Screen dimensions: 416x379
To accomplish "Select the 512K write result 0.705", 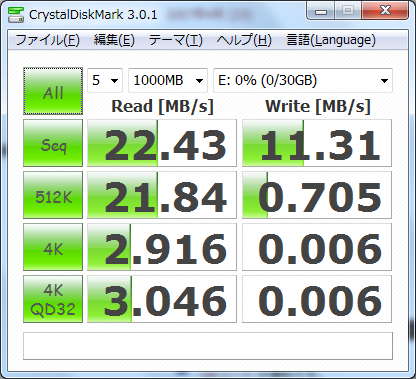I will click(x=317, y=195).
